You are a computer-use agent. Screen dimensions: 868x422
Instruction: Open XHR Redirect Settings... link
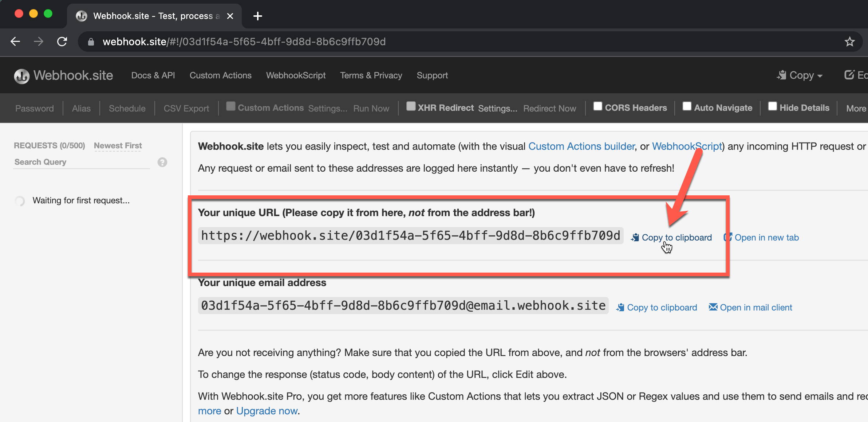(498, 109)
